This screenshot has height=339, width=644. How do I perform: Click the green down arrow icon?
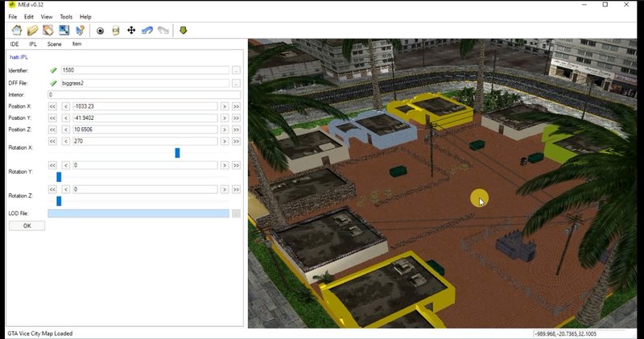(184, 30)
